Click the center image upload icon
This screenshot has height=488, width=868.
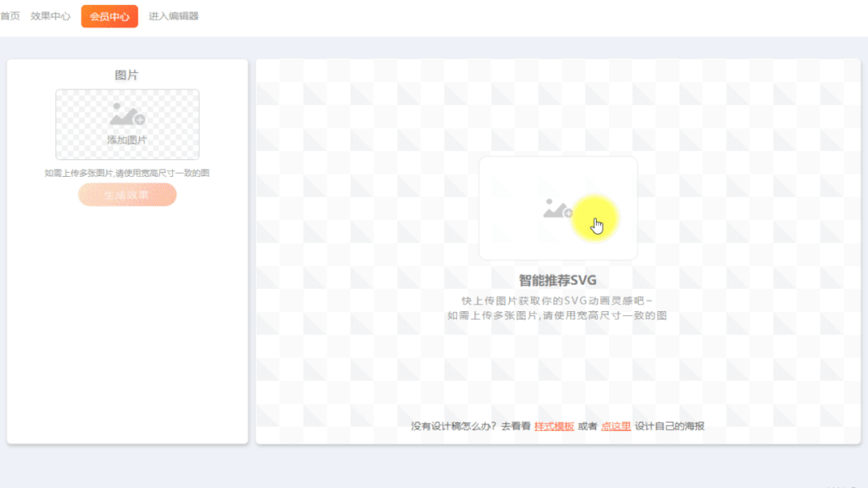pyautogui.click(x=557, y=208)
